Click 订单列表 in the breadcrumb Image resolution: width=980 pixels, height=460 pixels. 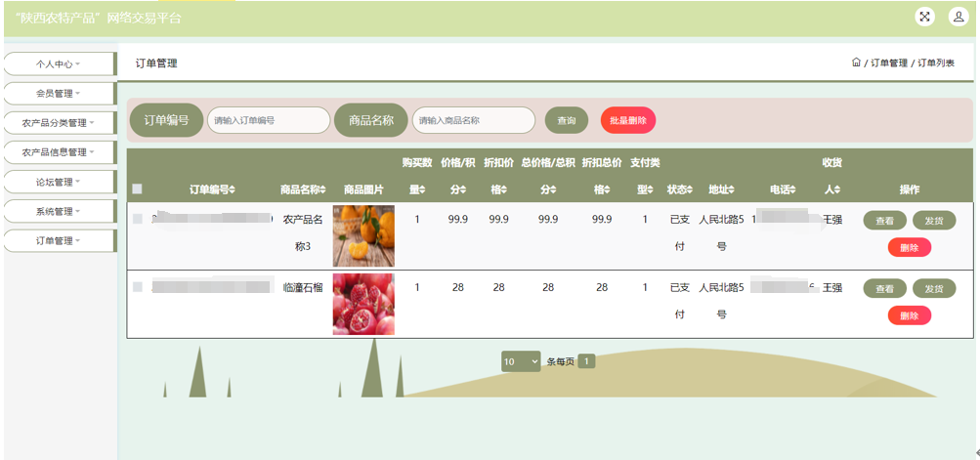point(936,63)
